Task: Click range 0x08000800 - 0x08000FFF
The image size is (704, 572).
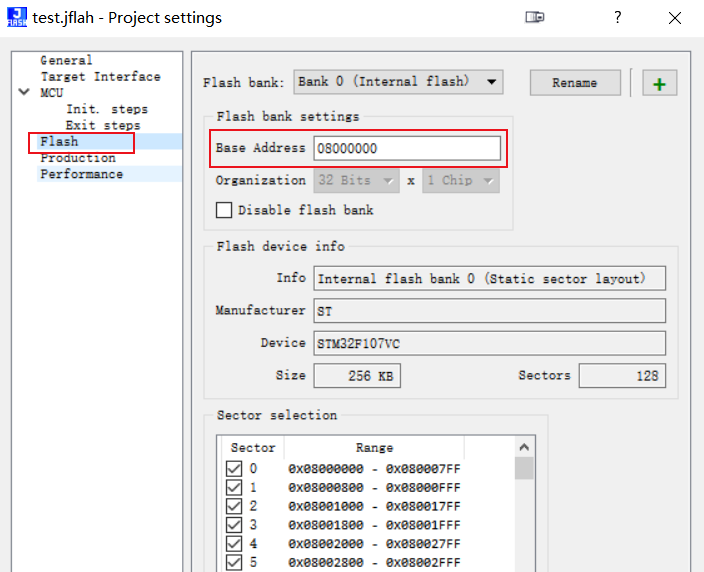Action: (374, 488)
